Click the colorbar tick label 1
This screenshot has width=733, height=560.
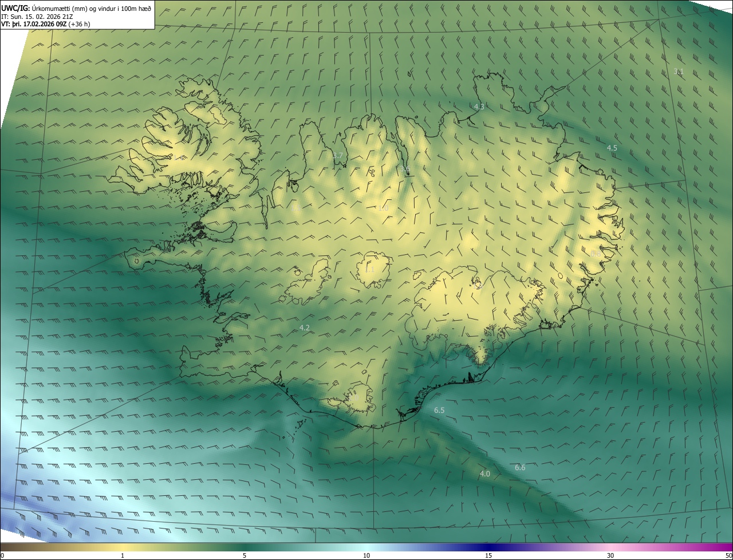tap(123, 555)
